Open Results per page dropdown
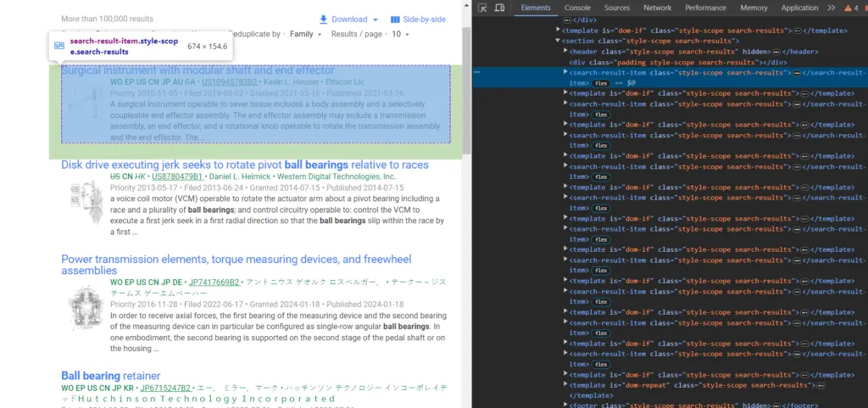Screen dimensions: 868x408 click(x=399, y=35)
